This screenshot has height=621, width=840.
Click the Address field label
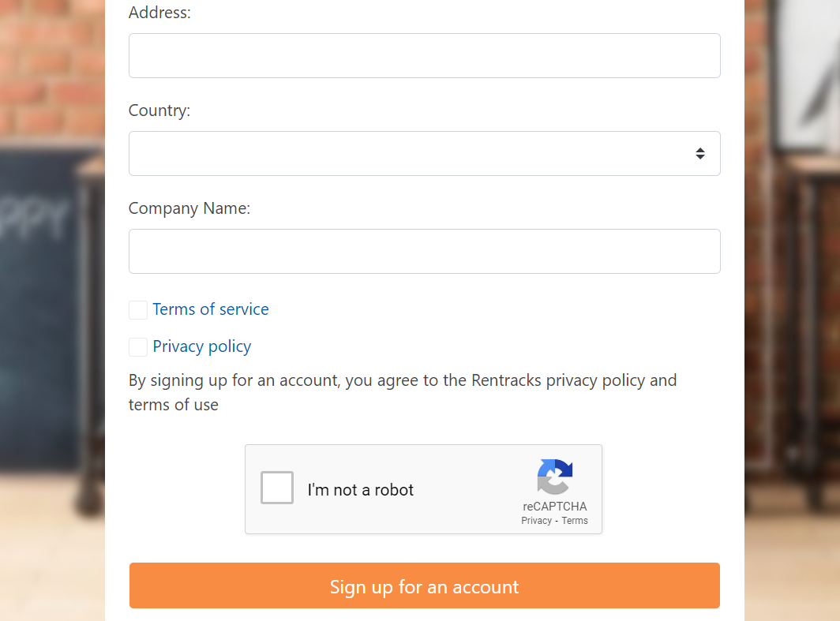tap(159, 13)
